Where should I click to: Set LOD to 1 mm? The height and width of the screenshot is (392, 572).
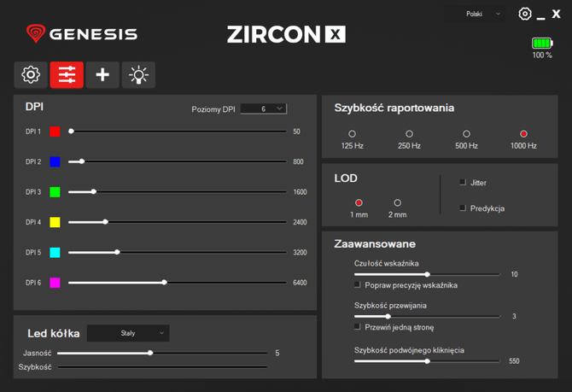point(359,203)
